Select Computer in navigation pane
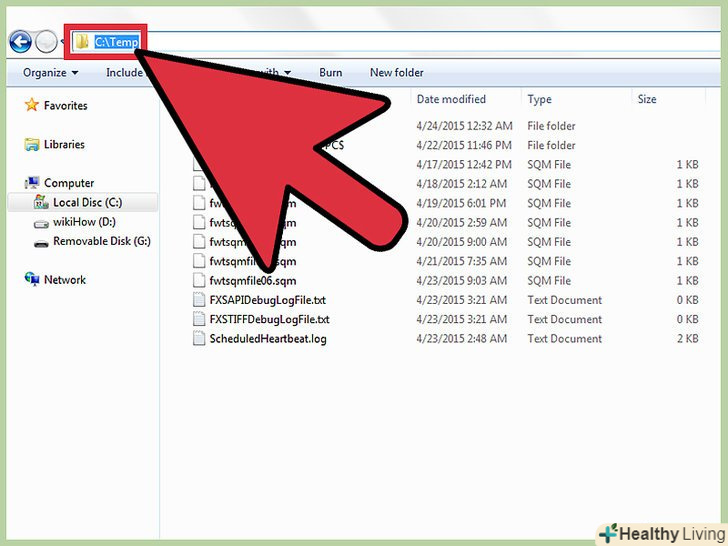728x546 pixels. tap(69, 183)
